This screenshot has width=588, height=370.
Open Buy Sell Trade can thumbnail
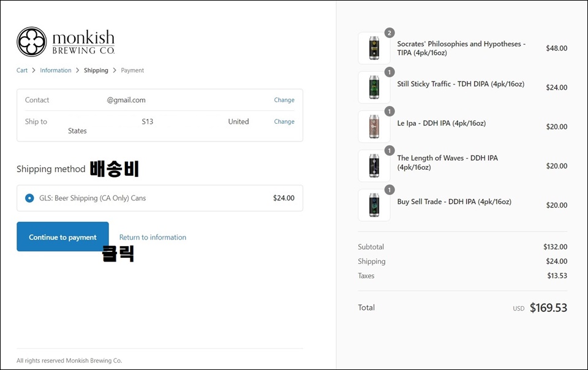tap(374, 205)
